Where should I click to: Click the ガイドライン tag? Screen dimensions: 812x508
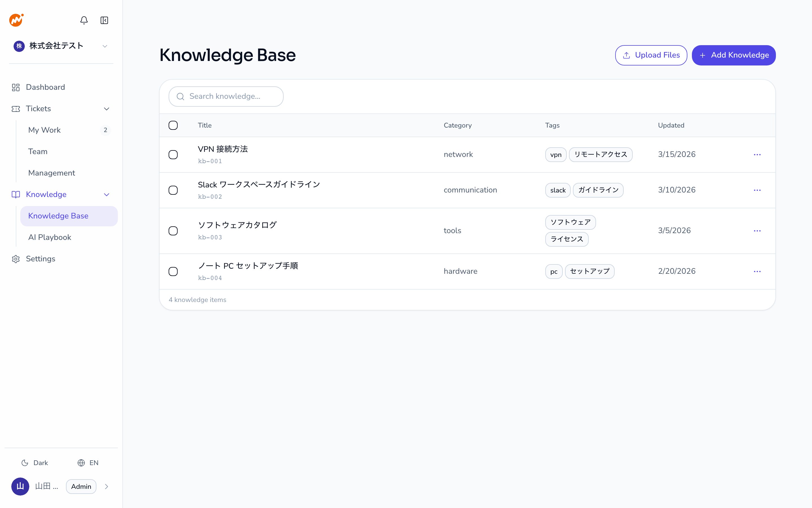tap(598, 190)
